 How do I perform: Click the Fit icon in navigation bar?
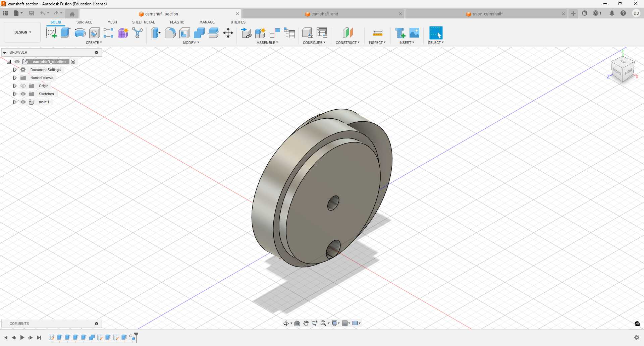[x=323, y=323]
